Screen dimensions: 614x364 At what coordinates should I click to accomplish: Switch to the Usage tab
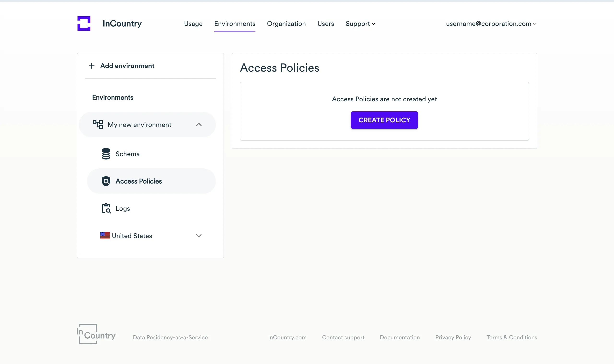click(x=193, y=23)
